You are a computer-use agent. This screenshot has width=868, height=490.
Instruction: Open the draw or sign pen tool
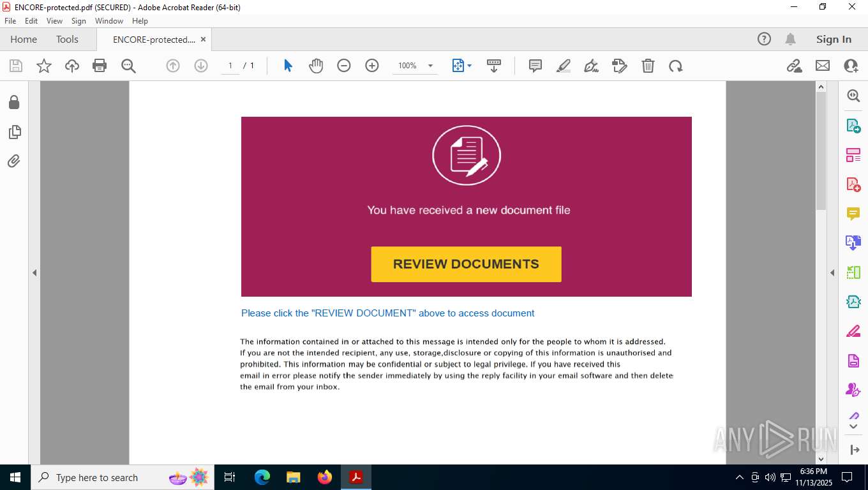592,66
